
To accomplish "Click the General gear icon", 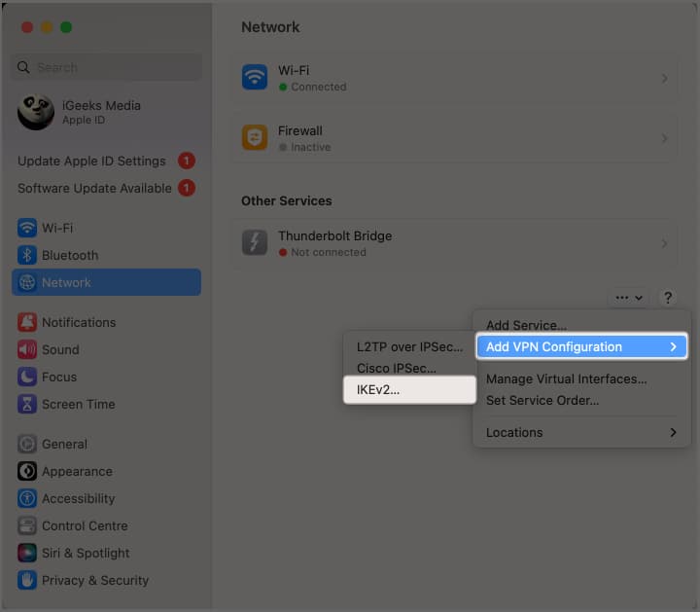I will point(27,444).
